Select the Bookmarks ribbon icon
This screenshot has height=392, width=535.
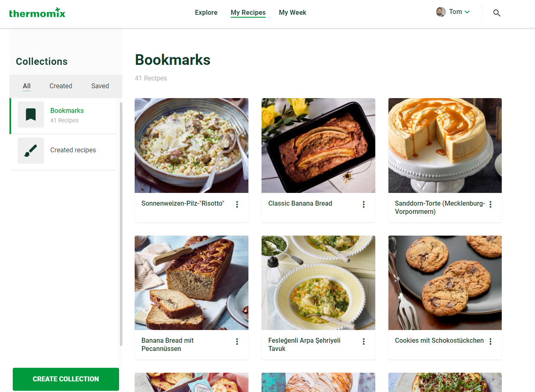(31, 115)
